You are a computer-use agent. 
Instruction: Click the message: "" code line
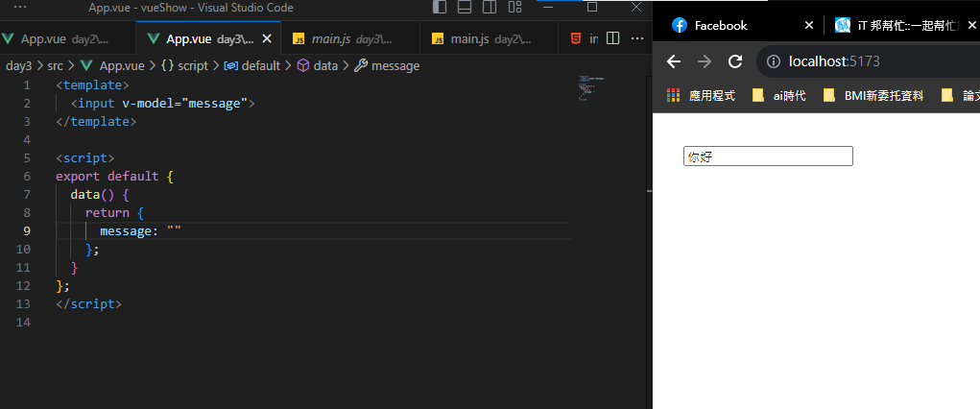141,230
